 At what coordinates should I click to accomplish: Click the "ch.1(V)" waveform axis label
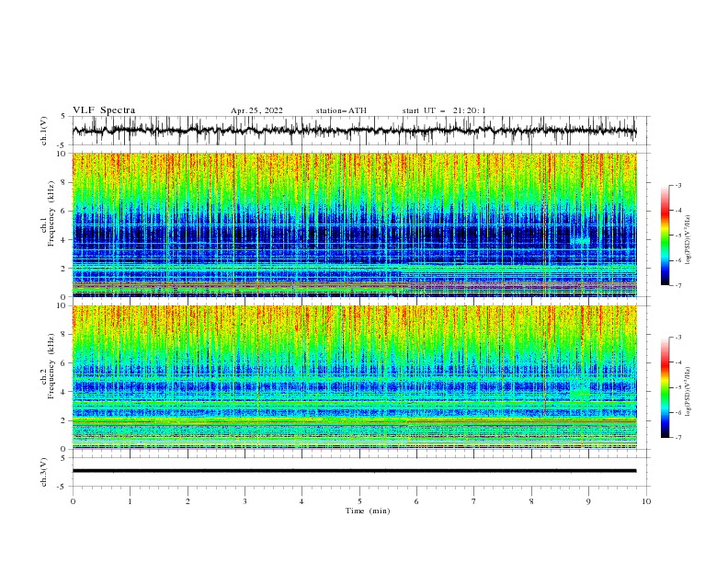click(44, 131)
